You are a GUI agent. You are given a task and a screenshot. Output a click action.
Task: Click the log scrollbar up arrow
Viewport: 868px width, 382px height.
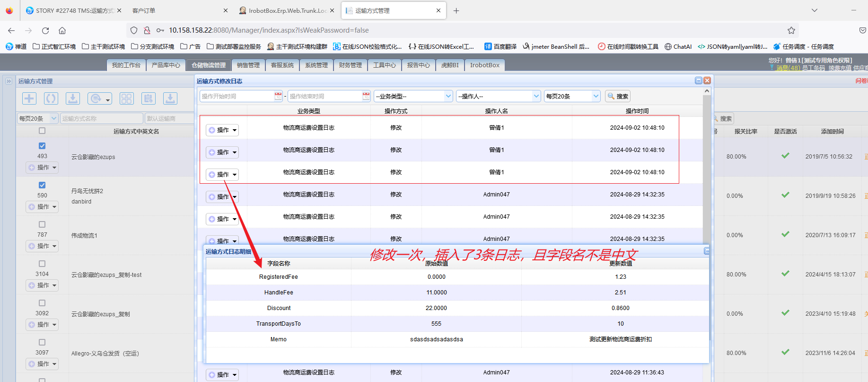tap(707, 91)
